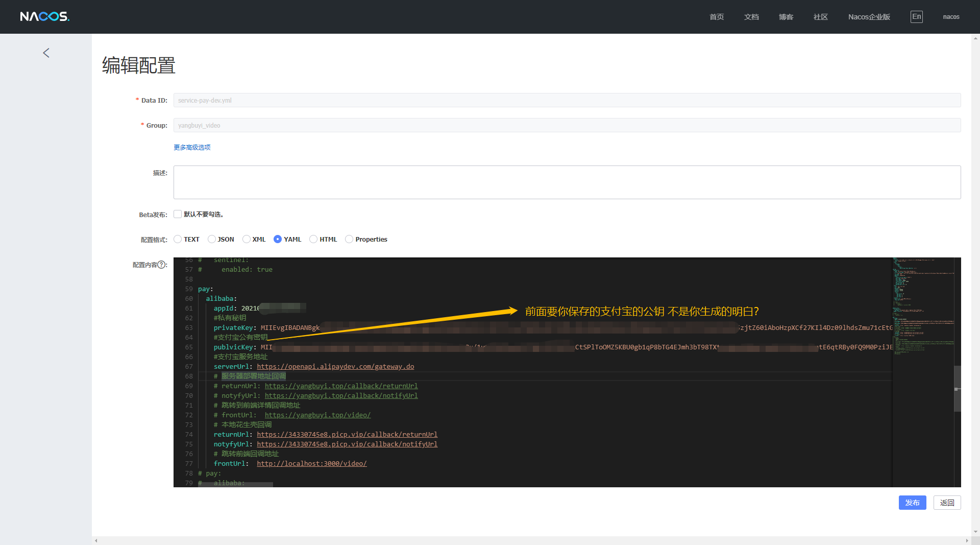Click the horizontal scroll-left arrow
Viewport: 980px width, 545px height.
[x=96, y=540]
